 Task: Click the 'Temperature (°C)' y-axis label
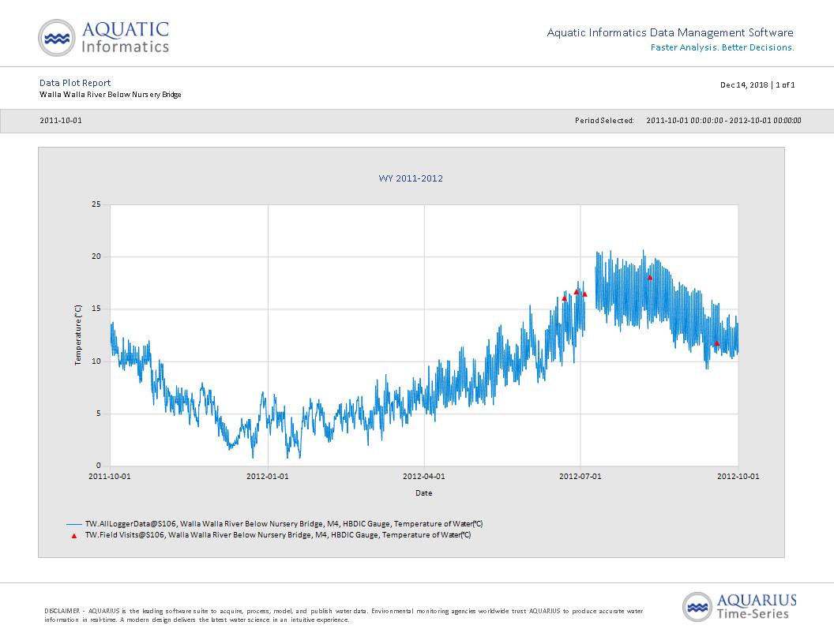(78, 335)
